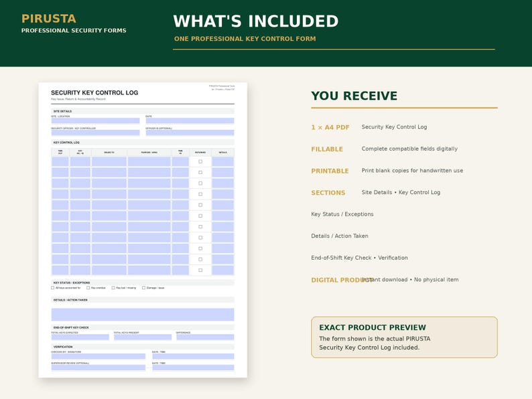Click 'ONE PROFESSIONAL KEY CONTROL FORM' subtitle
The width and height of the screenshot is (532, 399).
245,39
